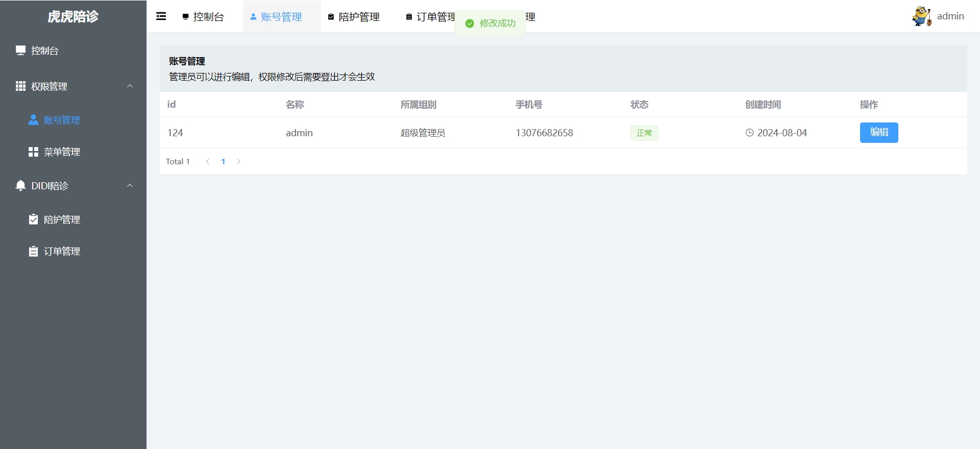
Task: Click the next page arrow
Action: 238,162
